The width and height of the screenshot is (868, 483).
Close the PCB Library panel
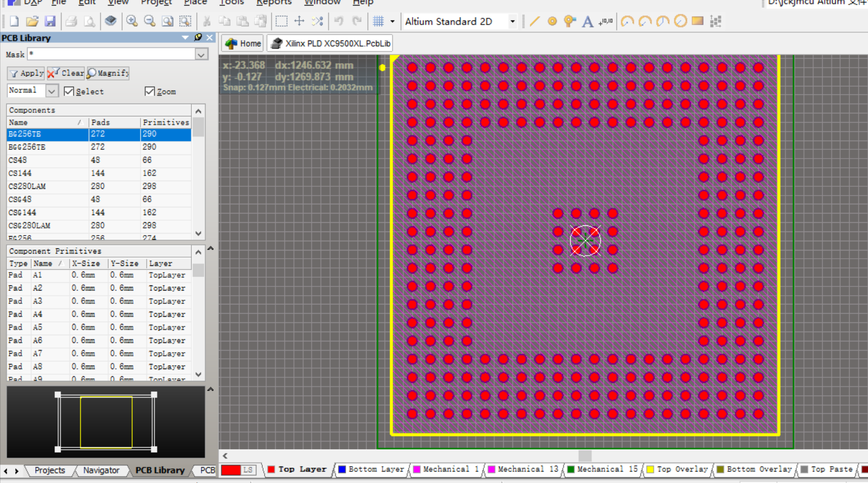click(x=210, y=37)
